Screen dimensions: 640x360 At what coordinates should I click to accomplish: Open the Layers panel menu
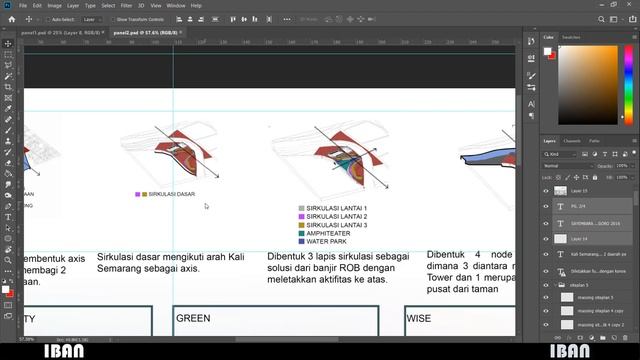634,141
